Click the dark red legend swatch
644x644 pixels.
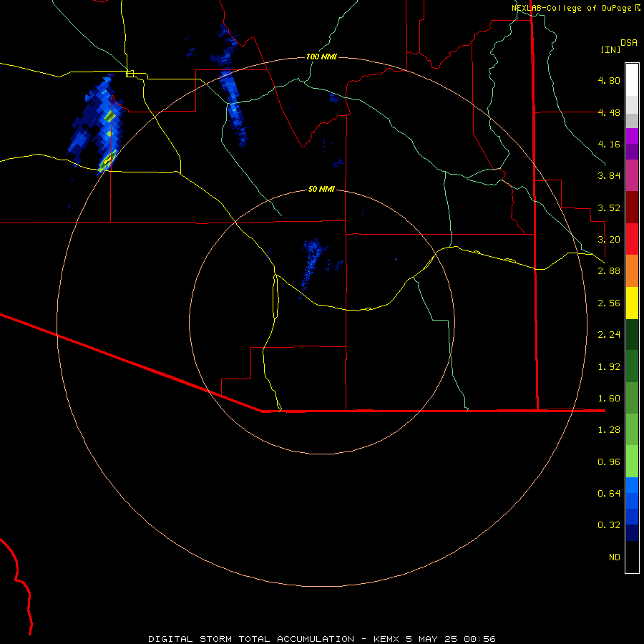tap(632, 208)
